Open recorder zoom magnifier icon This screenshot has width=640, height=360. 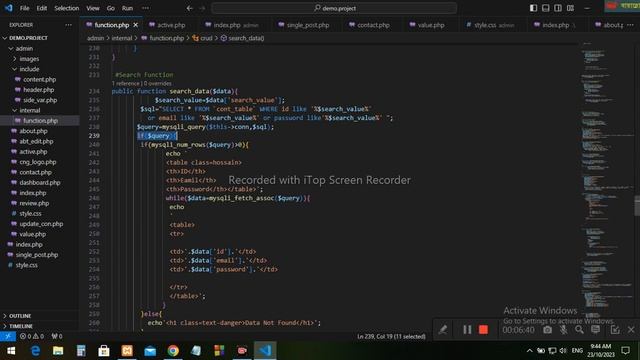tap(579, 329)
